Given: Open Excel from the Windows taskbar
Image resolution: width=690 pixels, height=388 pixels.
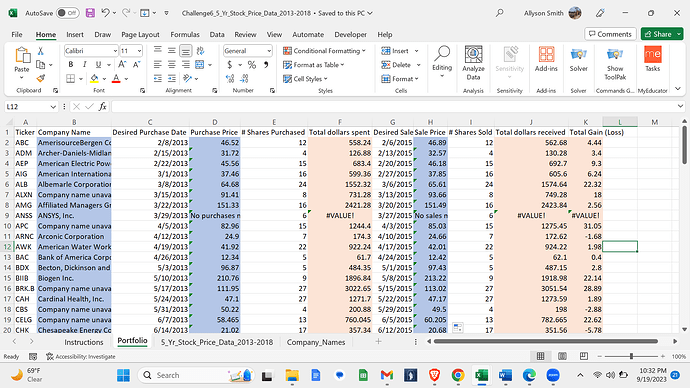Looking at the screenshot, I should point(481,375).
